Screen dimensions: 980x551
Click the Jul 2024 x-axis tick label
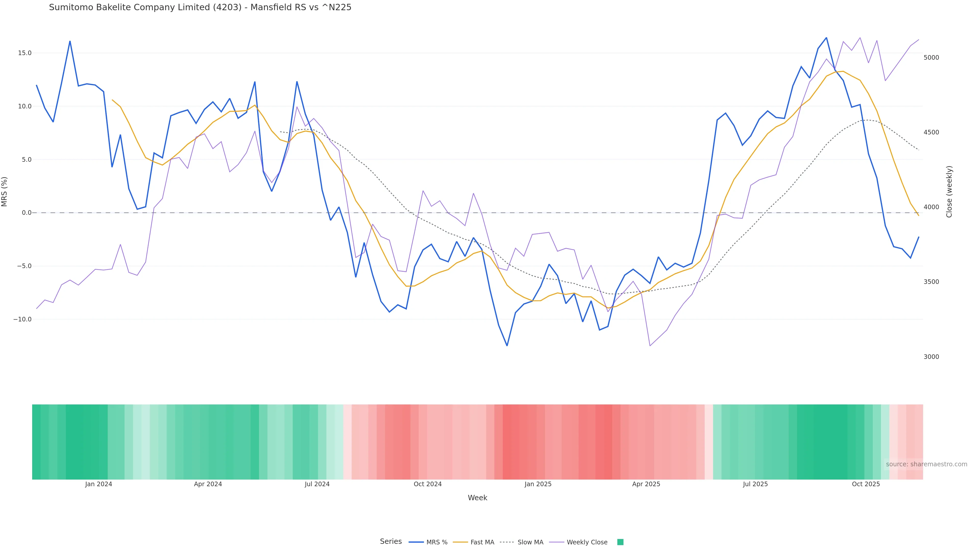pyautogui.click(x=317, y=484)
